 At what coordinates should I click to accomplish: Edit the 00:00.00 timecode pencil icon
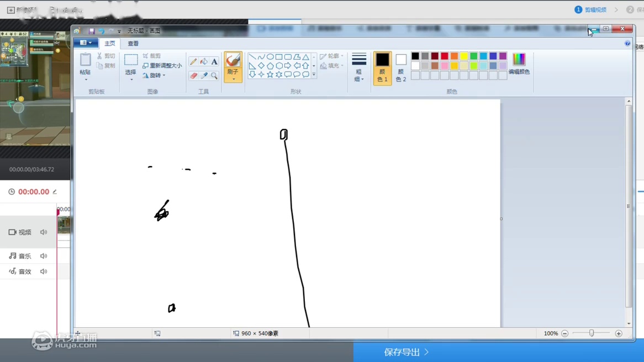point(55,191)
